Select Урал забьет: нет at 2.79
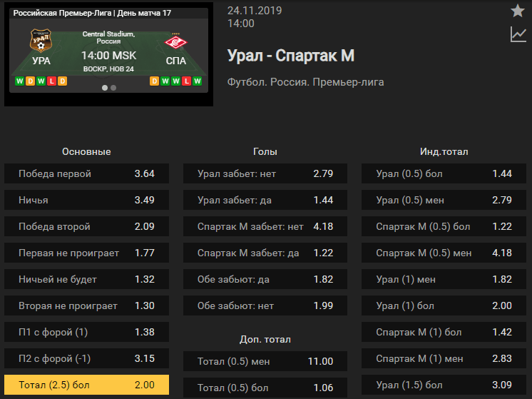This screenshot has height=399, width=532. [265, 173]
